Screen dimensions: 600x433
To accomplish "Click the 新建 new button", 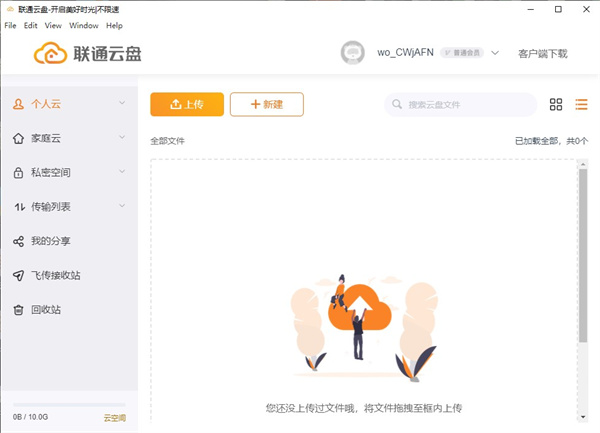I will 267,104.
